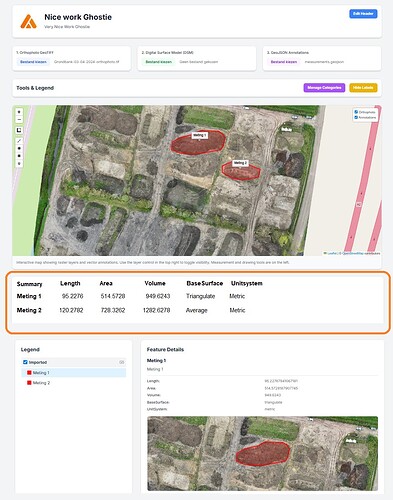Click the Metric cell in the Meting 2 row

tap(237, 310)
